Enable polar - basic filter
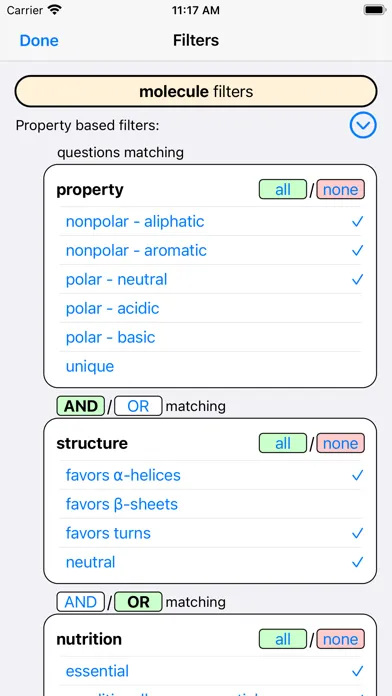 point(210,337)
